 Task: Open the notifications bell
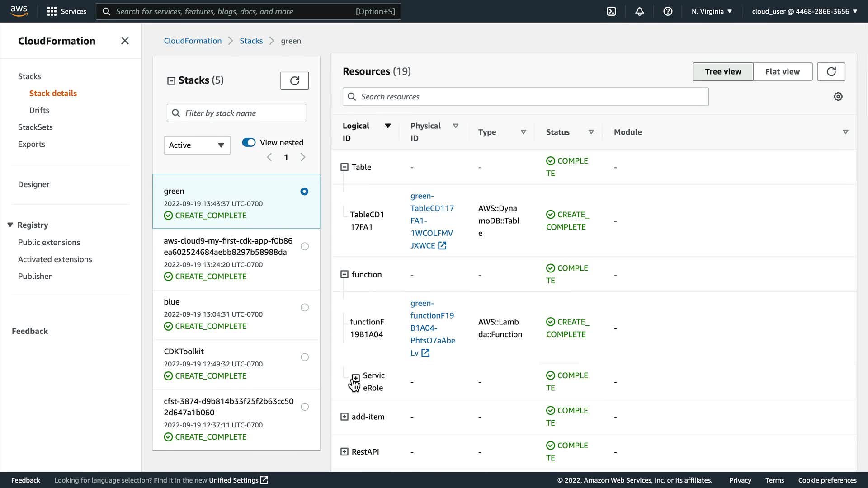click(639, 11)
